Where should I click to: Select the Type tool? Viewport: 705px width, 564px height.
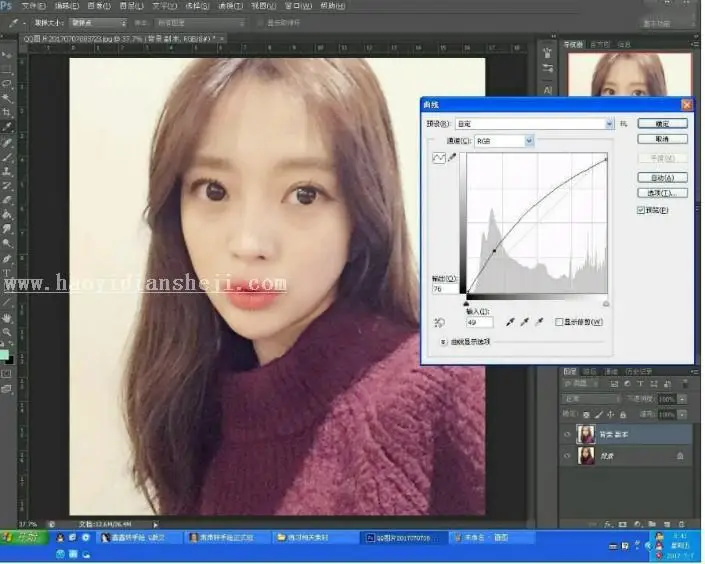[7, 273]
